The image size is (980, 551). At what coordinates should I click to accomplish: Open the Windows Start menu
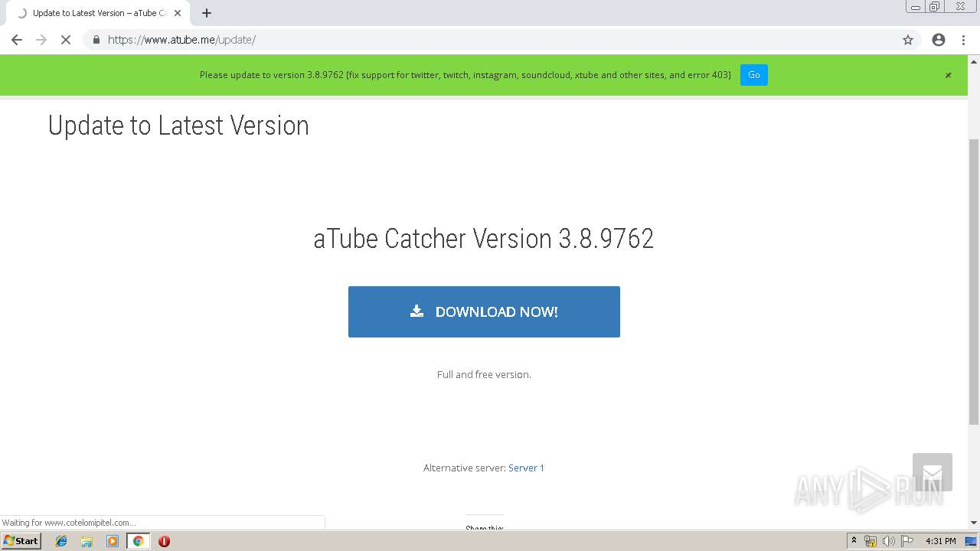point(21,541)
